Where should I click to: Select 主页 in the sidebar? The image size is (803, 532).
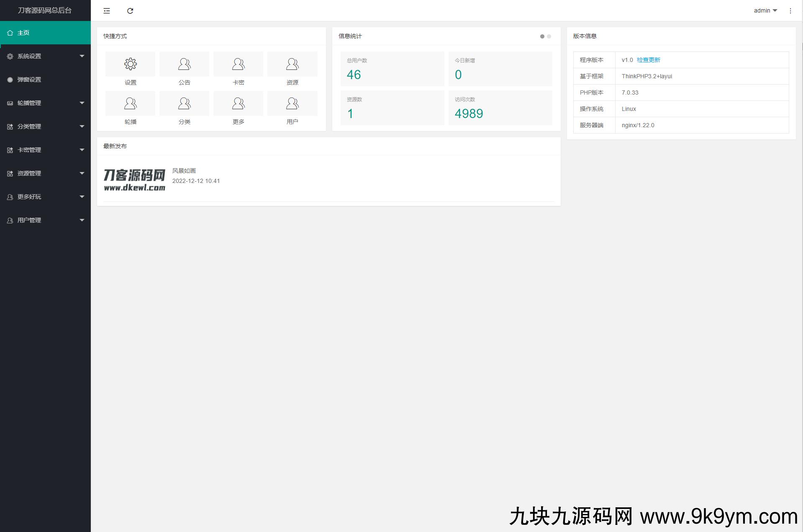click(x=45, y=33)
